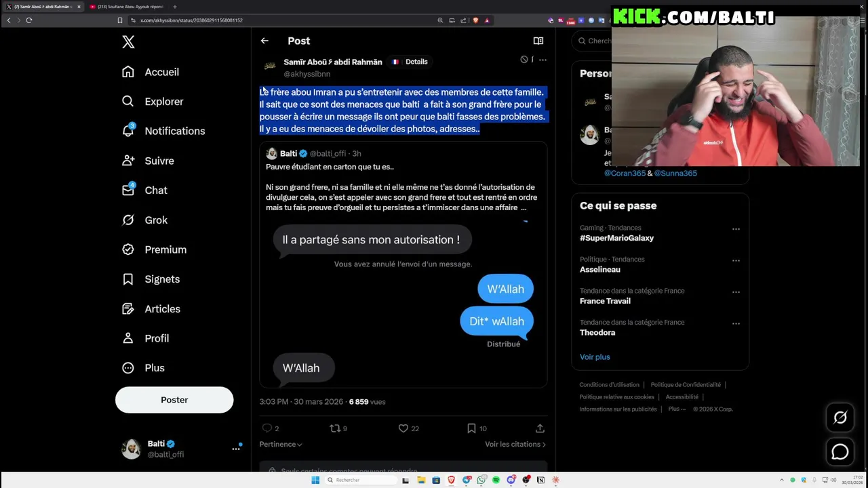
Task: Click the reply icon with 2 replies
Action: (267, 428)
